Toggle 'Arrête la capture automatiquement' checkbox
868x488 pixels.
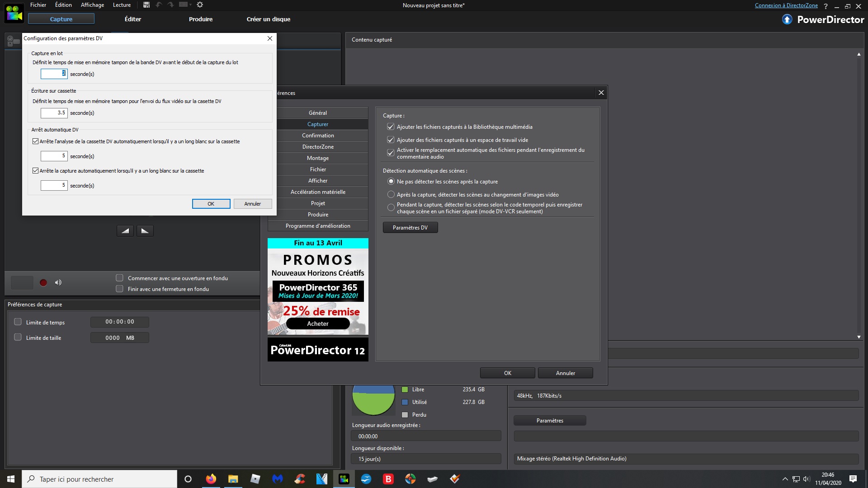pos(35,171)
